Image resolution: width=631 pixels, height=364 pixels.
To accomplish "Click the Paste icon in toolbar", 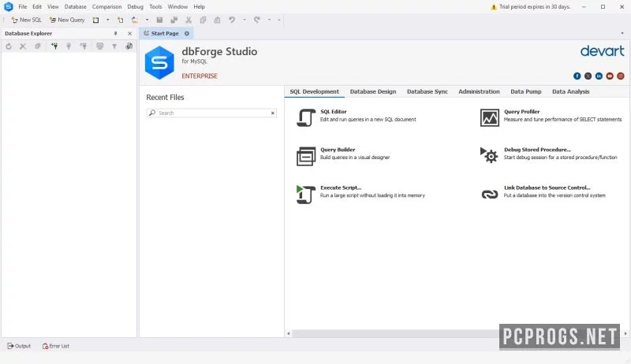I will (218, 20).
